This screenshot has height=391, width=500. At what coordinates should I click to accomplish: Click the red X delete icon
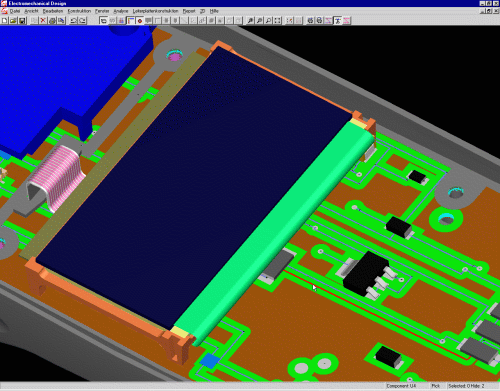(43, 21)
